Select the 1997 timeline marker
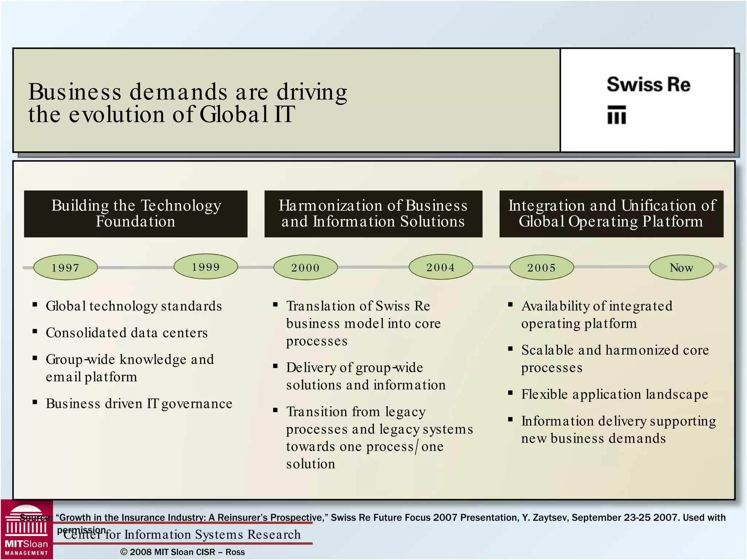This screenshot has width=747, height=560. coord(66,268)
